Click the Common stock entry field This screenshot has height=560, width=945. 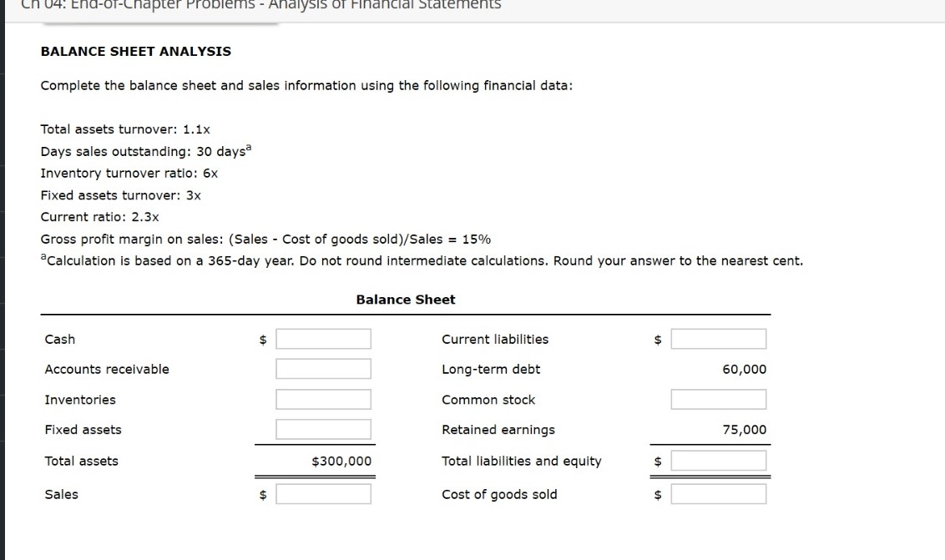pyautogui.click(x=718, y=398)
